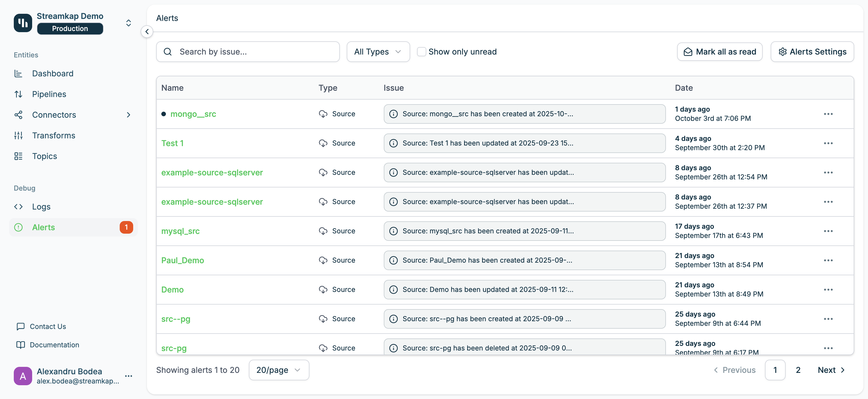Click the info icon in mongo__src issue
This screenshot has height=399, width=868.
tap(393, 114)
